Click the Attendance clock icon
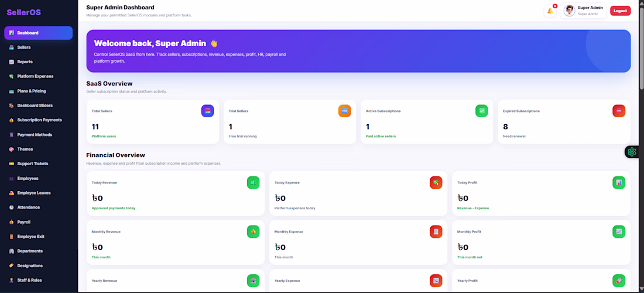The height and width of the screenshot is (293, 644). coord(12,207)
